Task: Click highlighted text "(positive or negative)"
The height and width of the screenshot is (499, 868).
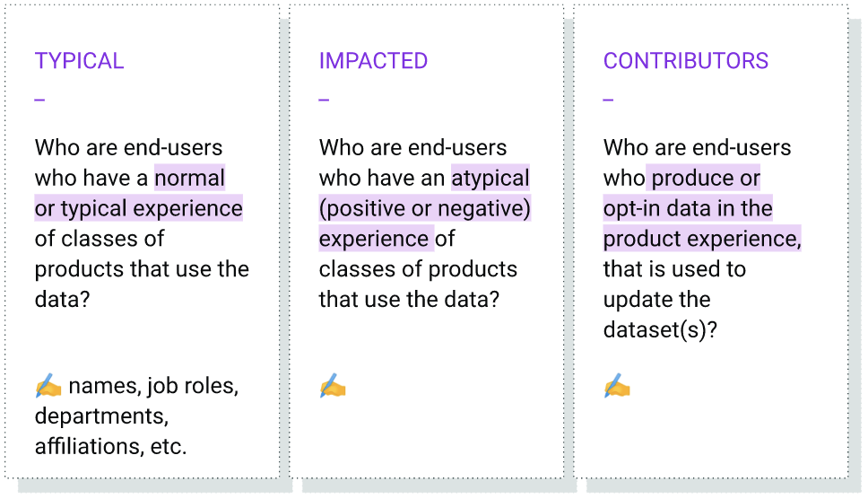Action: 425,208
